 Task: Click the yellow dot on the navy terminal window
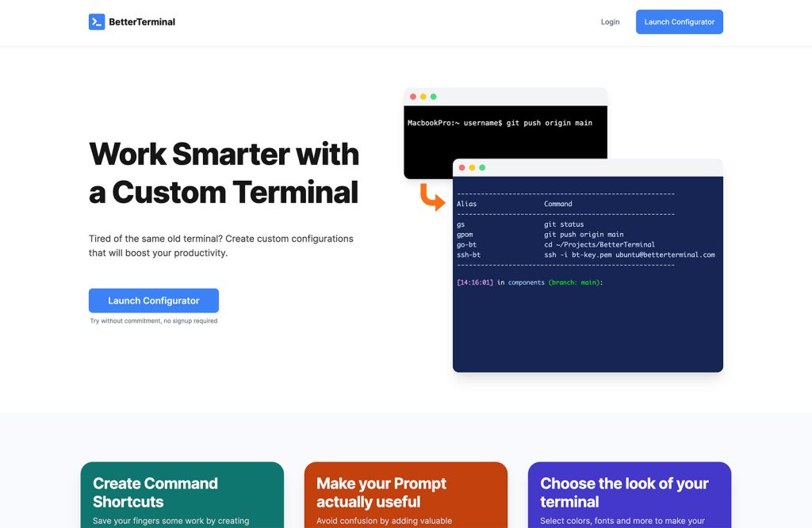pos(472,168)
